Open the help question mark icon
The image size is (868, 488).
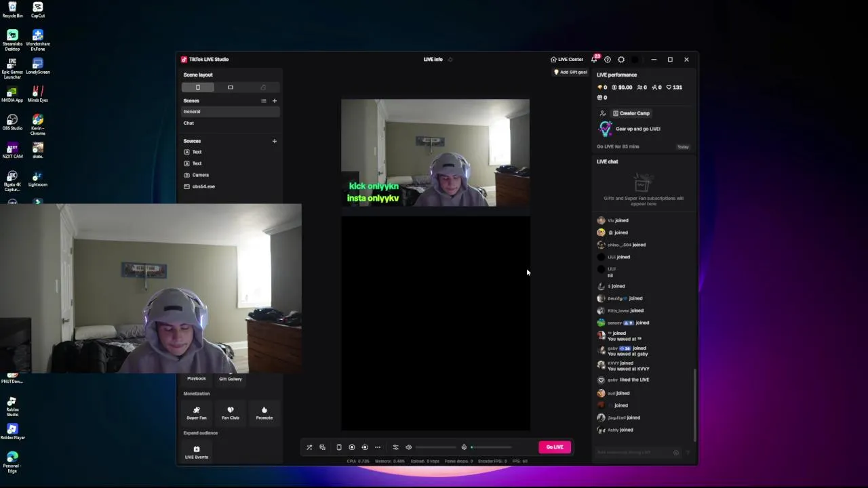coord(608,60)
